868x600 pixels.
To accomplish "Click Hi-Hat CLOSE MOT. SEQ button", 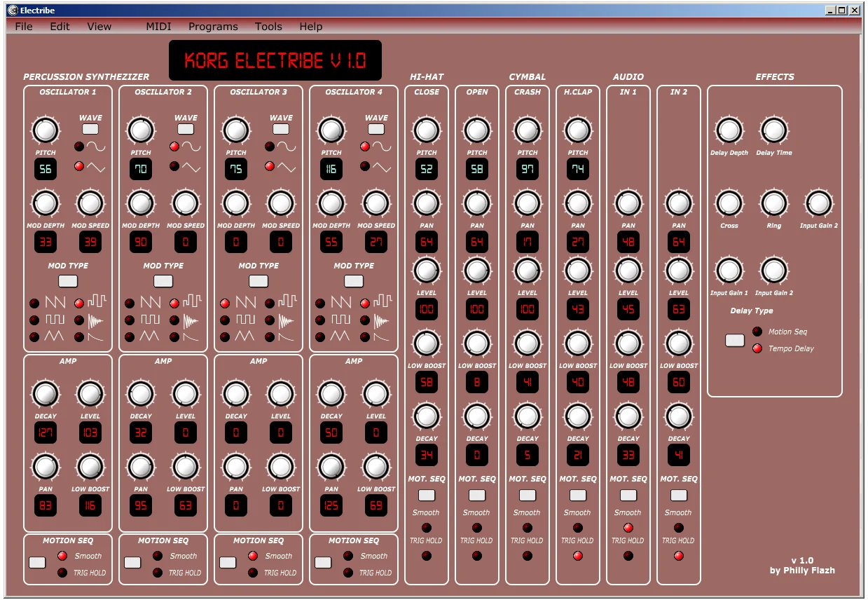I will [427, 495].
